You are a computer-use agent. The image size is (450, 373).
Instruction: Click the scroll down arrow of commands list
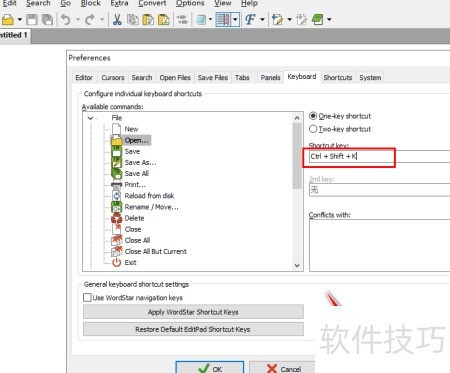tap(297, 265)
